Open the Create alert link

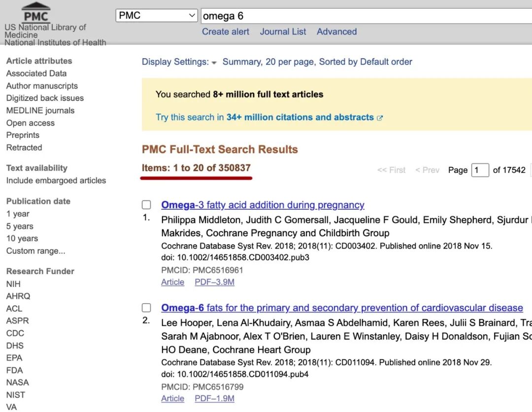(225, 32)
